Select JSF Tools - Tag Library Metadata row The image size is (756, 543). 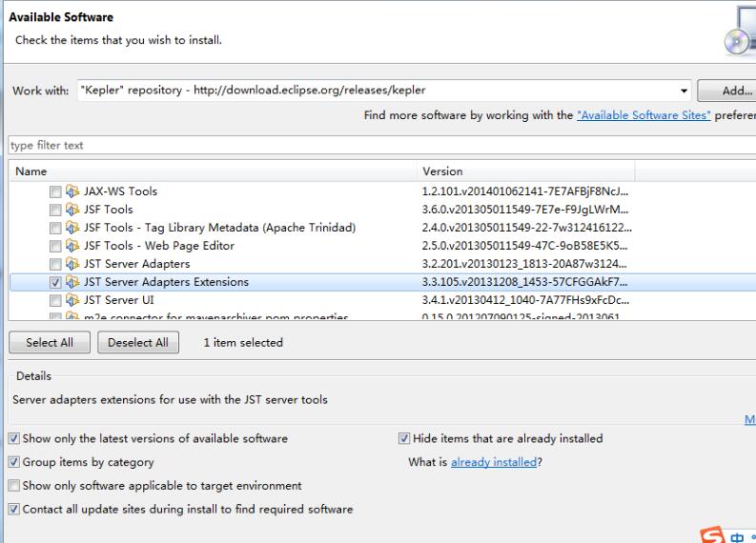pyautogui.click(x=220, y=228)
